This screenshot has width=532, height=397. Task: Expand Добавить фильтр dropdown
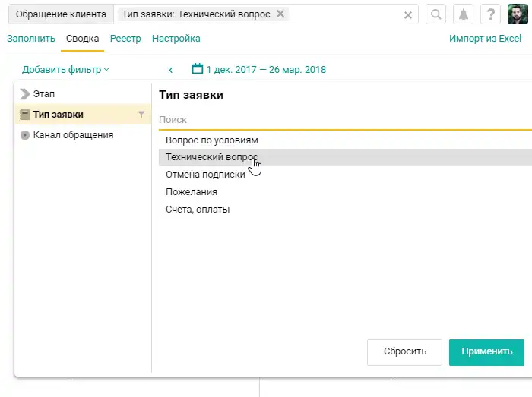coord(65,69)
